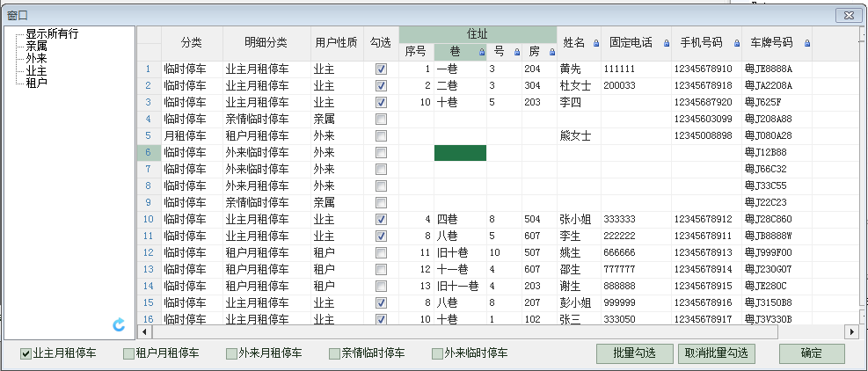868x371 pixels.
Task: Click plate number 粤J999F00
Action: click(769, 252)
